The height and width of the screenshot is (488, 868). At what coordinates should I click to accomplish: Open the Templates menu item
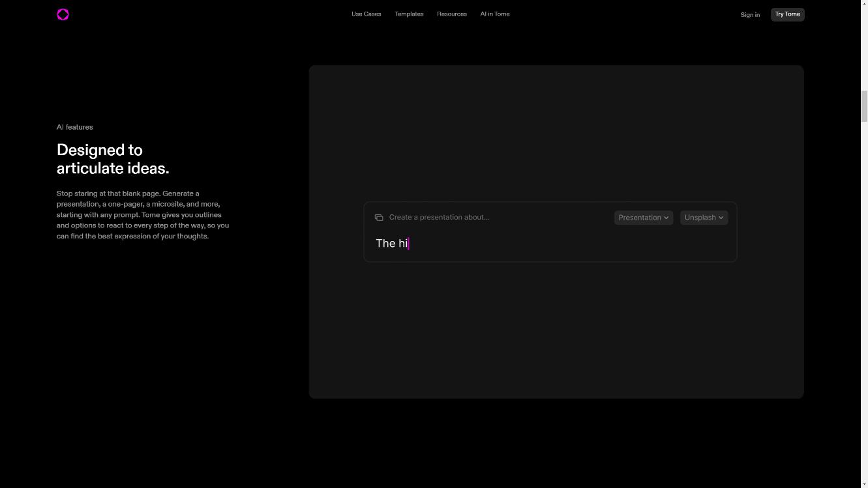[409, 14]
